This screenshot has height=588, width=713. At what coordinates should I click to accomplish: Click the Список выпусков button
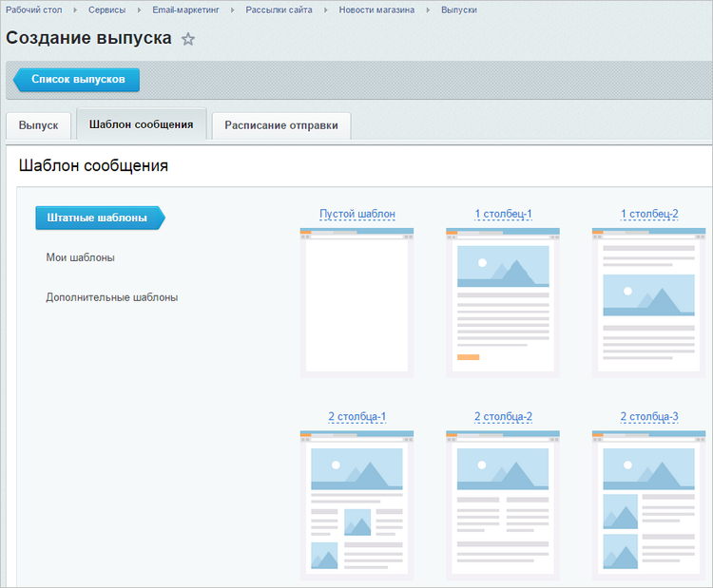click(x=76, y=80)
